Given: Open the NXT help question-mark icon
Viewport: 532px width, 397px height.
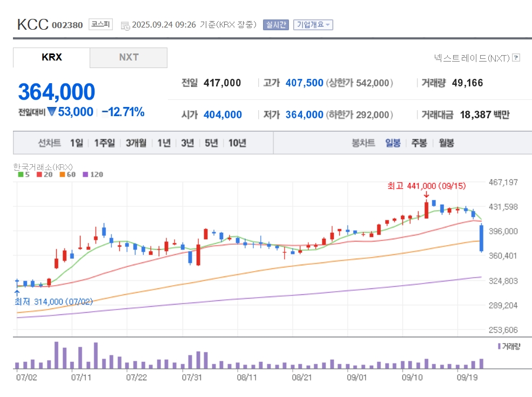Looking at the screenshot, I should [x=516, y=58].
